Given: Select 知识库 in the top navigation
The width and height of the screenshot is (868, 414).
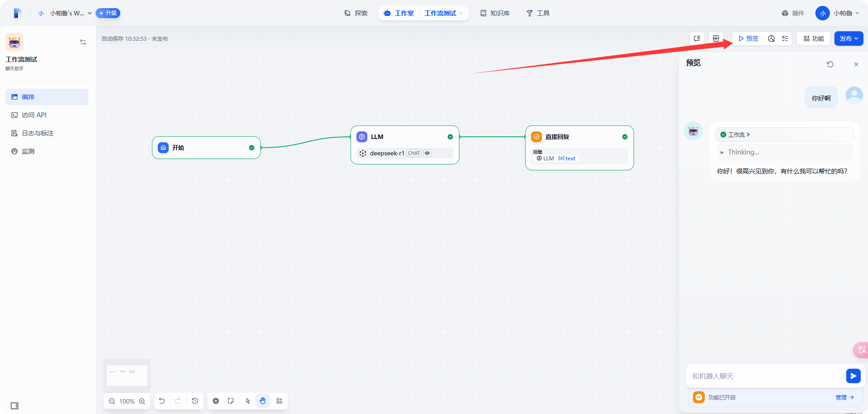Looking at the screenshot, I should point(495,13).
